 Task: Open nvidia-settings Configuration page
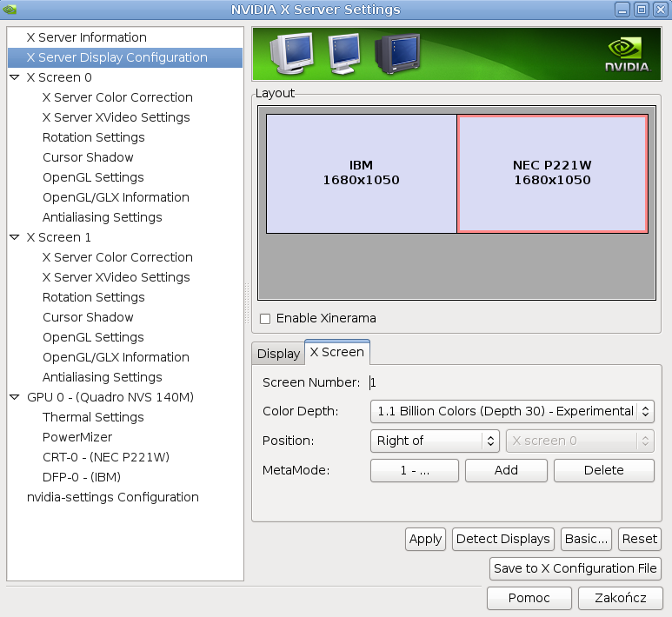(113, 497)
